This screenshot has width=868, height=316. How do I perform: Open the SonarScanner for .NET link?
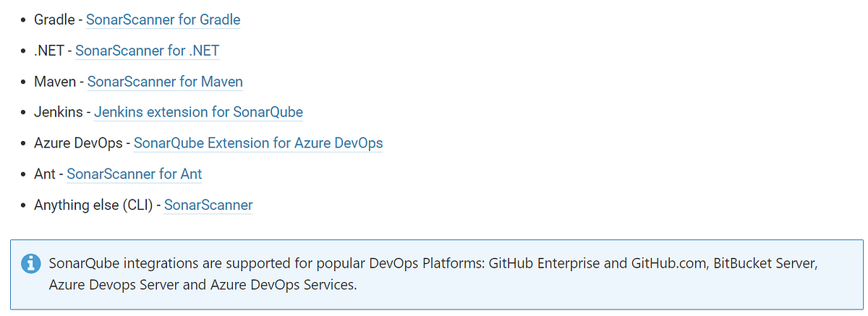click(x=147, y=51)
